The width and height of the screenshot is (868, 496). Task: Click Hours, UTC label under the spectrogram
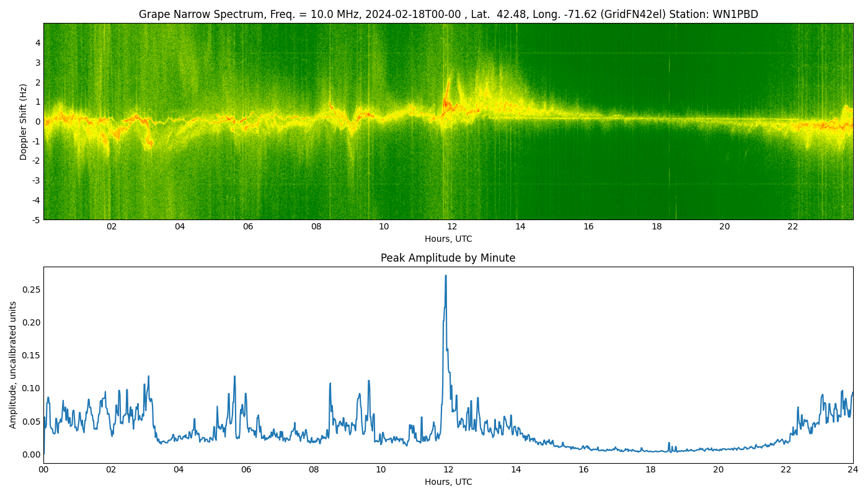pyautogui.click(x=448, y=239)
